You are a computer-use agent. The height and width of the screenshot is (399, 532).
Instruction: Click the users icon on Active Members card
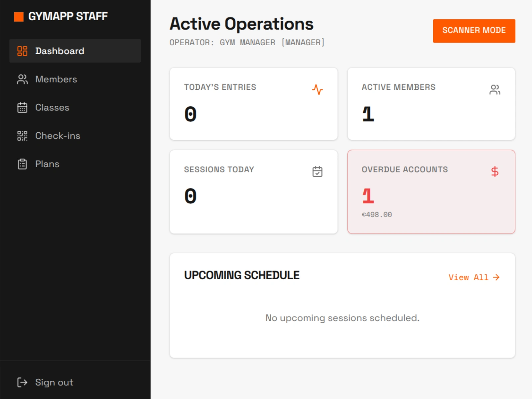(495, 89)
